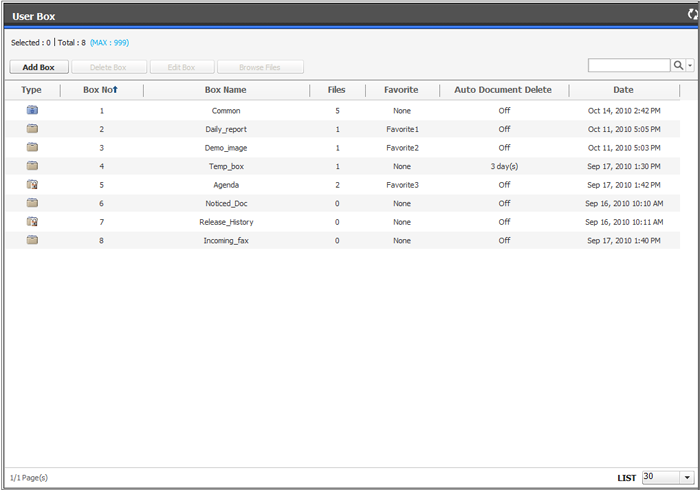Viewport: 700px width, 490px height.
Task: Select the Common box type icon
Action: [32, 110]
